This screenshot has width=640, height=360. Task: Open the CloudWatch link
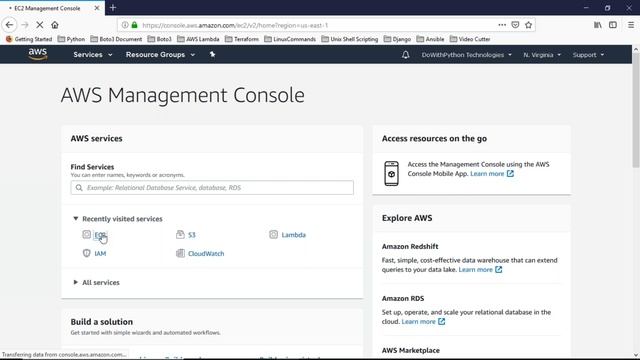[x=206, y=253]
